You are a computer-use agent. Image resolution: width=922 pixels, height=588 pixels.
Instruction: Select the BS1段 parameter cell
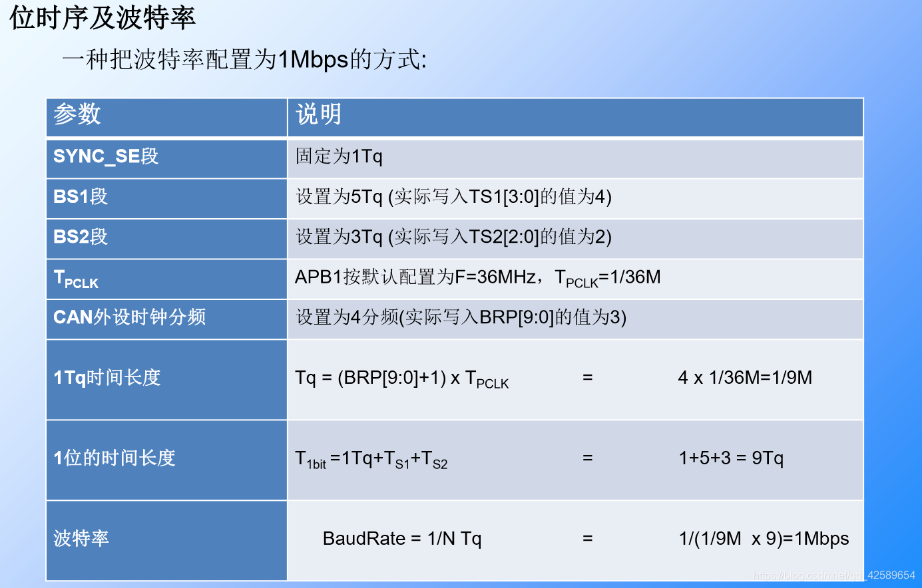click(166, 199)
